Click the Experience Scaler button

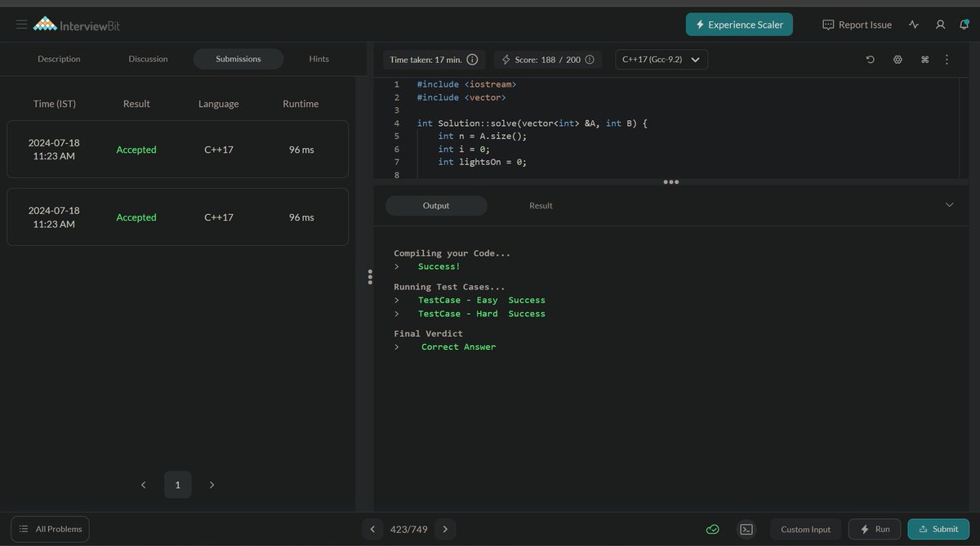(x=739, y=25)
